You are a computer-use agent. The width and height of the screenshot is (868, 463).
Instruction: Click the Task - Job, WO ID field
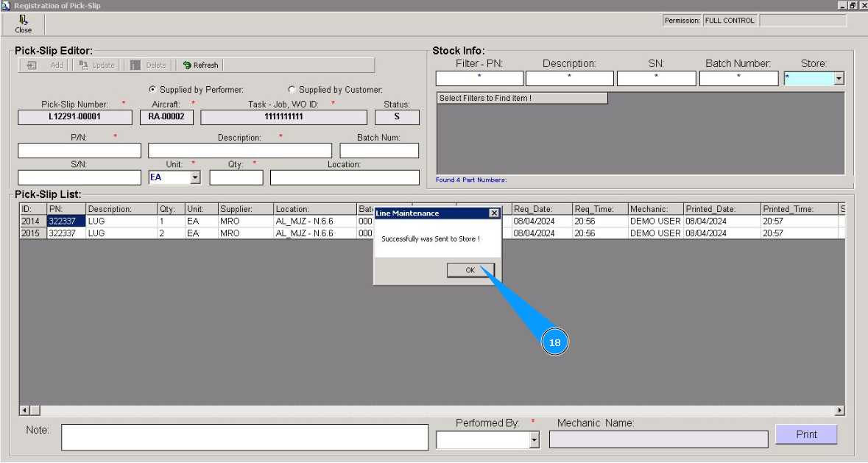coord(283,117)
